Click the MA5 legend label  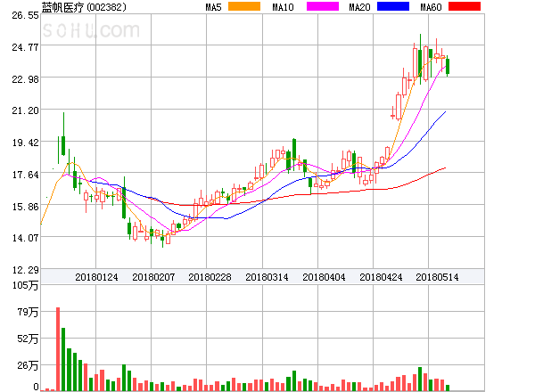(214, 7)
